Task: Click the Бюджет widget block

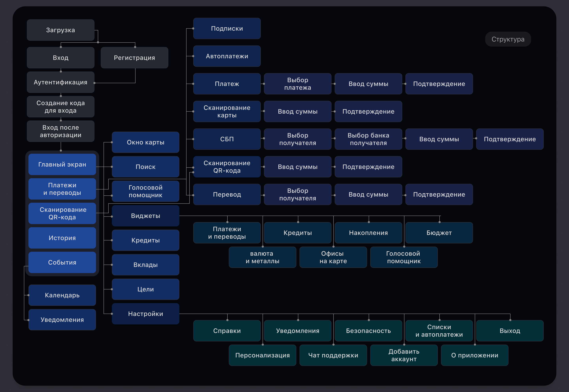Action: (439, 233)
